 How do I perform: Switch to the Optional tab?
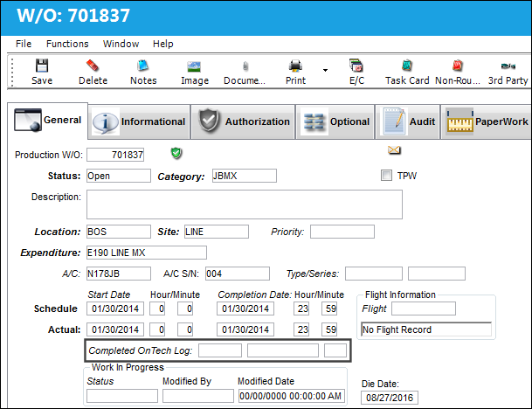pyautogui.click(x=335, y=121)
